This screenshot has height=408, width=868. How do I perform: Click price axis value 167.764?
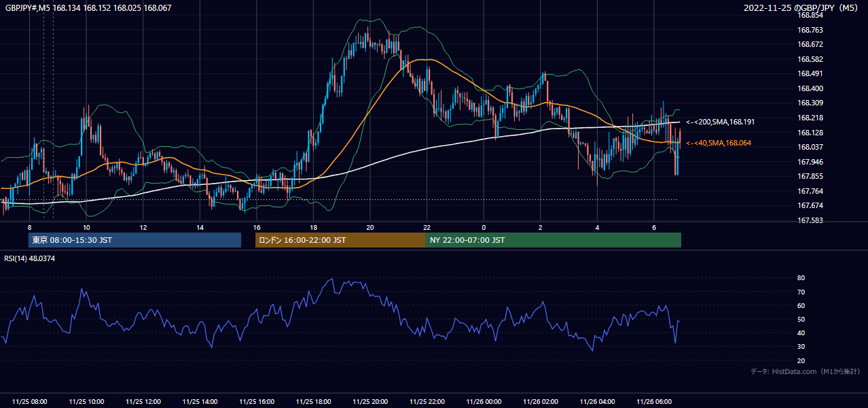coord(810,191)
